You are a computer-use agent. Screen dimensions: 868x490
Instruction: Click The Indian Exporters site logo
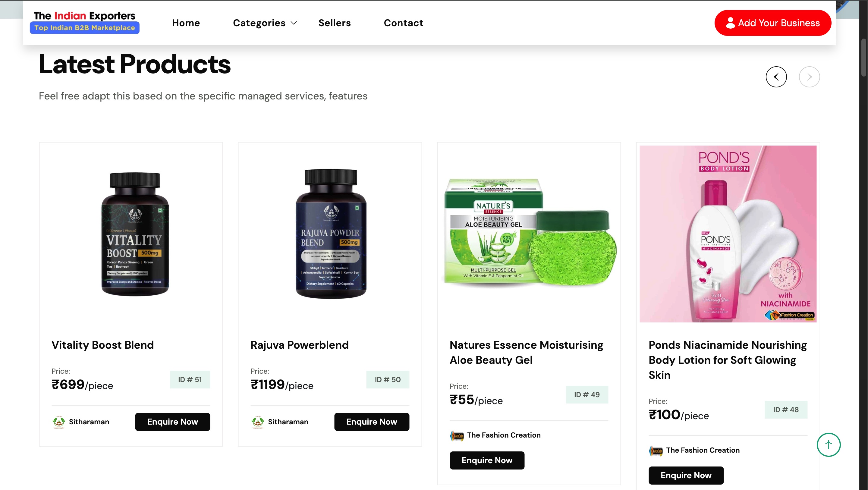pyautogui.click(x=84, y=22)
